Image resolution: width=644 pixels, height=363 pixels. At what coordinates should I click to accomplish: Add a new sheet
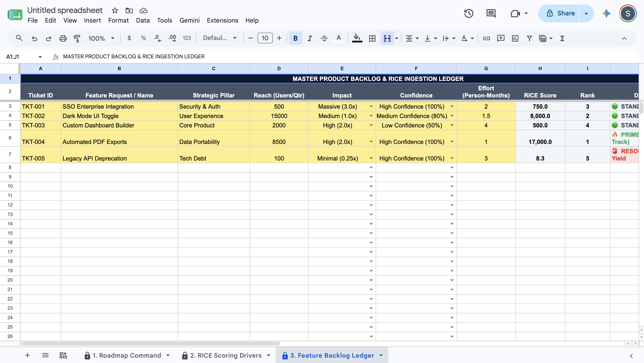coord(28,355)
